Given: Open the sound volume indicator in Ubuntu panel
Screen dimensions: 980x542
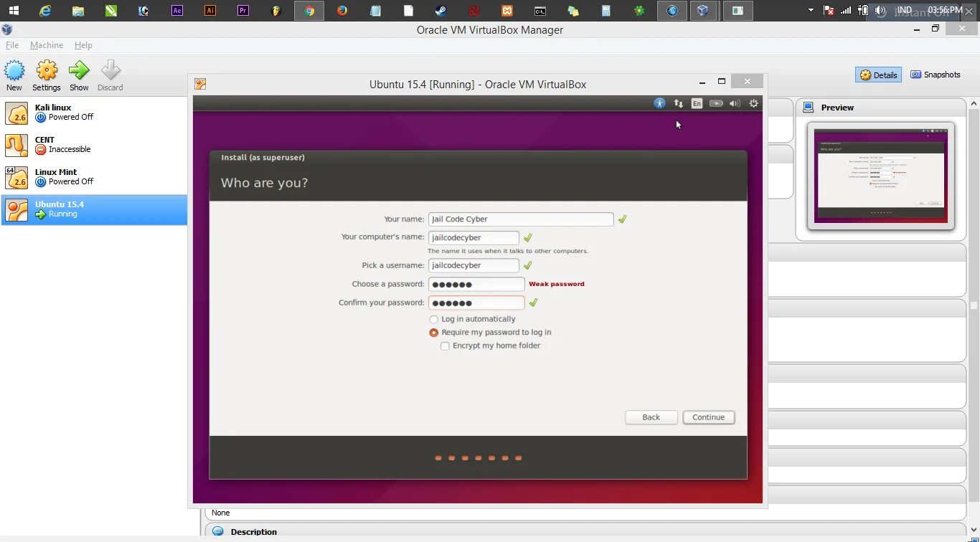Looking at the screenshot, I should (735, 103).
